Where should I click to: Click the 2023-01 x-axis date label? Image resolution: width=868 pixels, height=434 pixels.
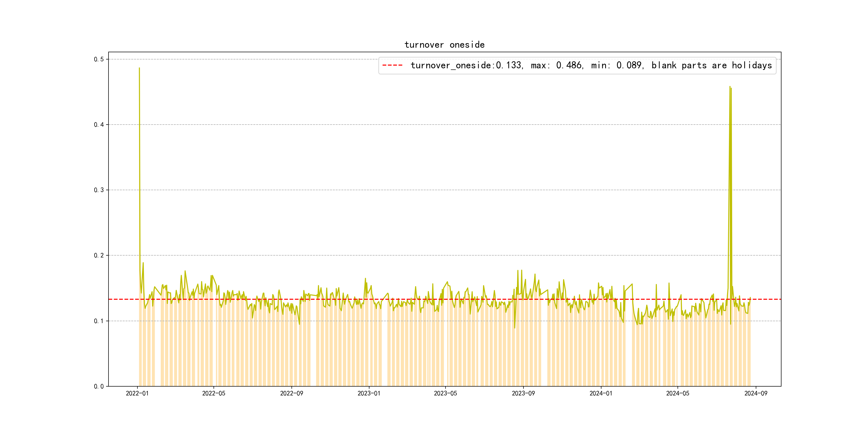click(x=369, y=394)
